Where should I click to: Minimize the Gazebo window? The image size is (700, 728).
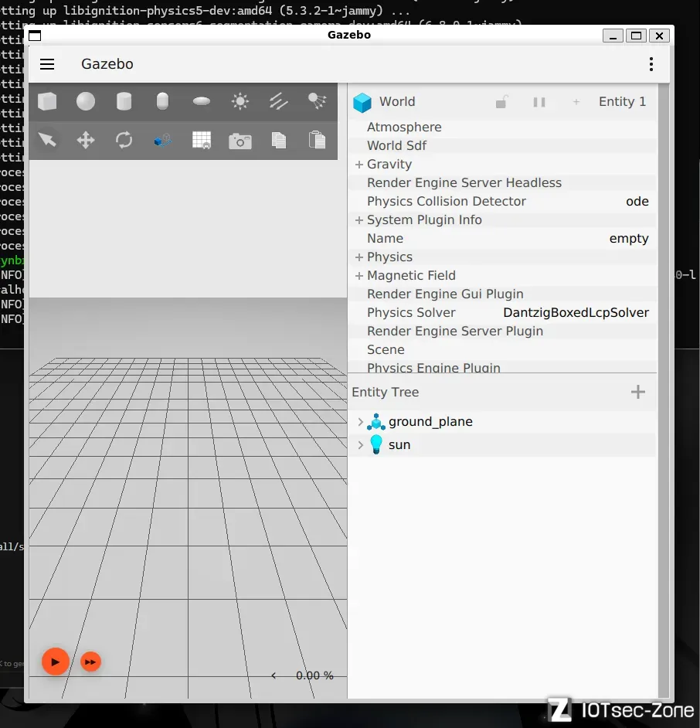(x=613, y=36)
